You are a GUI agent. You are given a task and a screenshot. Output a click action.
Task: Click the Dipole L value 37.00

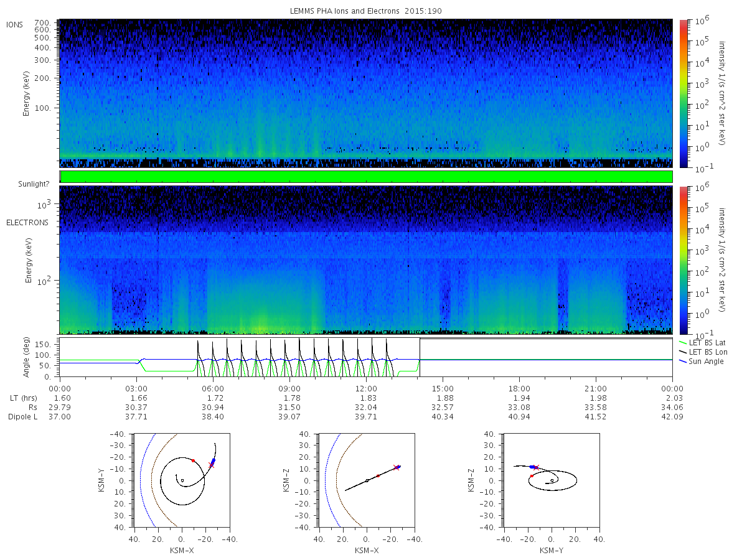(x=60, y=416)
